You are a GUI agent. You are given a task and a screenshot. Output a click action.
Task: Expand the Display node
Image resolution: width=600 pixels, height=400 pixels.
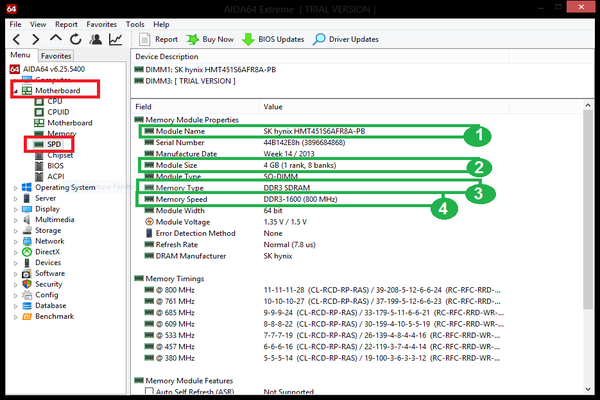pyautogui.click(x=16, y=209)
